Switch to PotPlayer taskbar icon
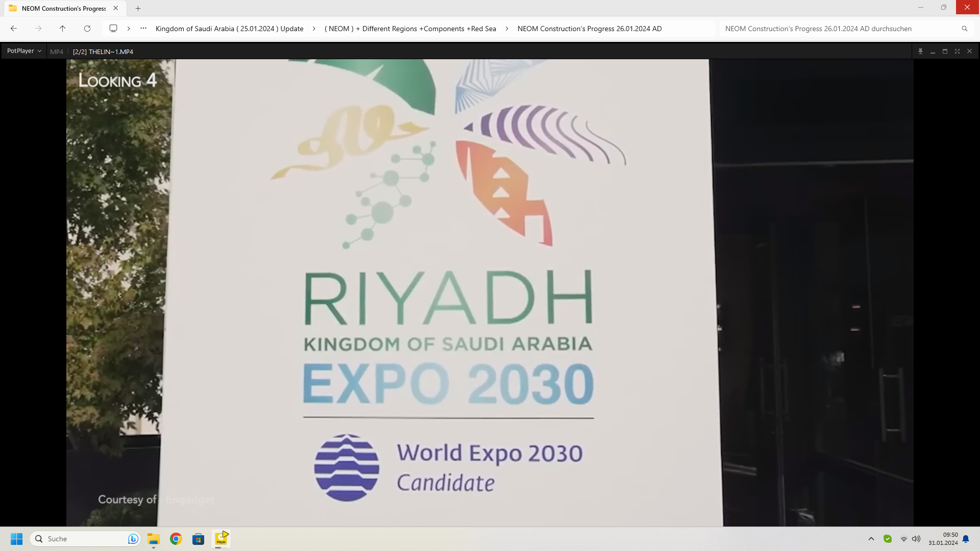This screenshot has width=980, height=551. [x=221, y=539]
